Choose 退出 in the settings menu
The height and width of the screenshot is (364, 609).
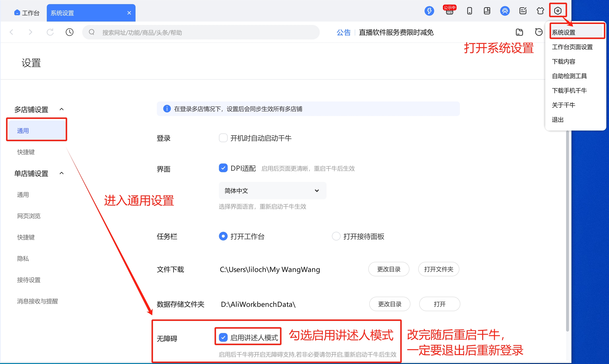557,119
